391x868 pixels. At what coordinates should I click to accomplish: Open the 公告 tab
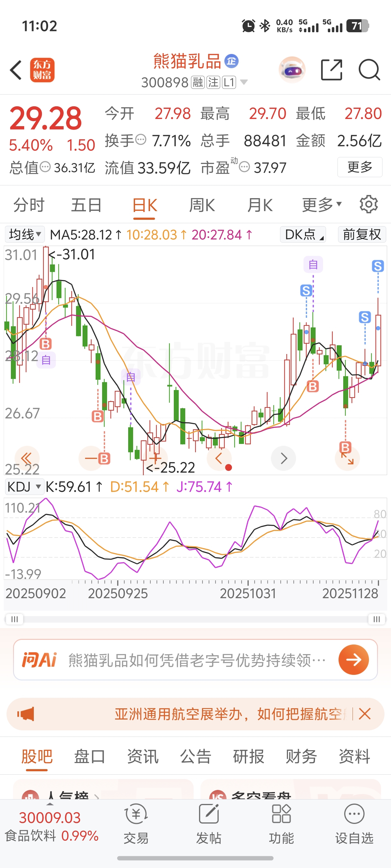tap(196, 756)
